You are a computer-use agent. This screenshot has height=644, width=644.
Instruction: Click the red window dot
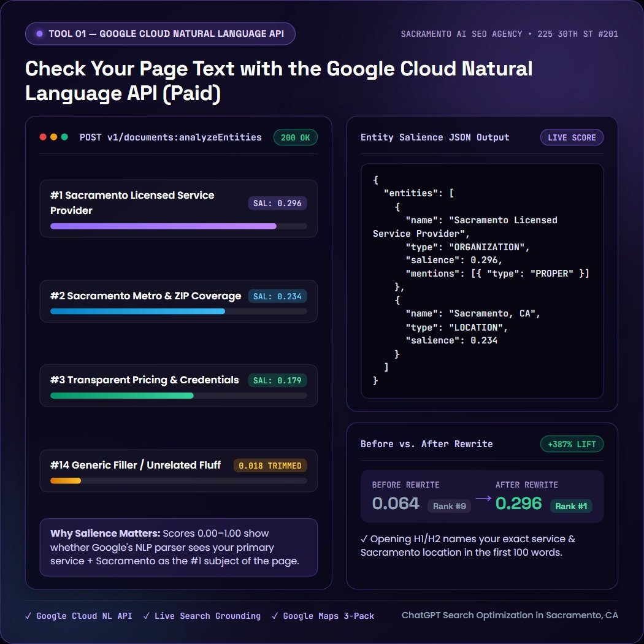(x=43, y=137)
